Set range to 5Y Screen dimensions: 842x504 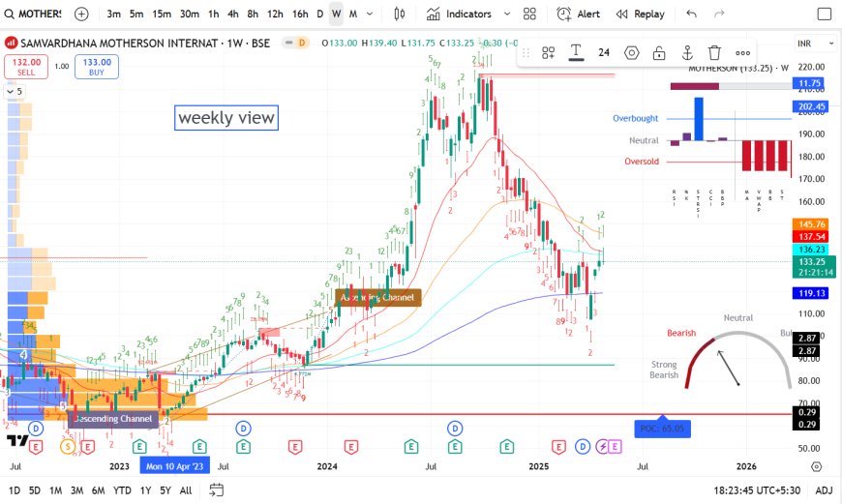pyautogui.click(x=165, y=490)
